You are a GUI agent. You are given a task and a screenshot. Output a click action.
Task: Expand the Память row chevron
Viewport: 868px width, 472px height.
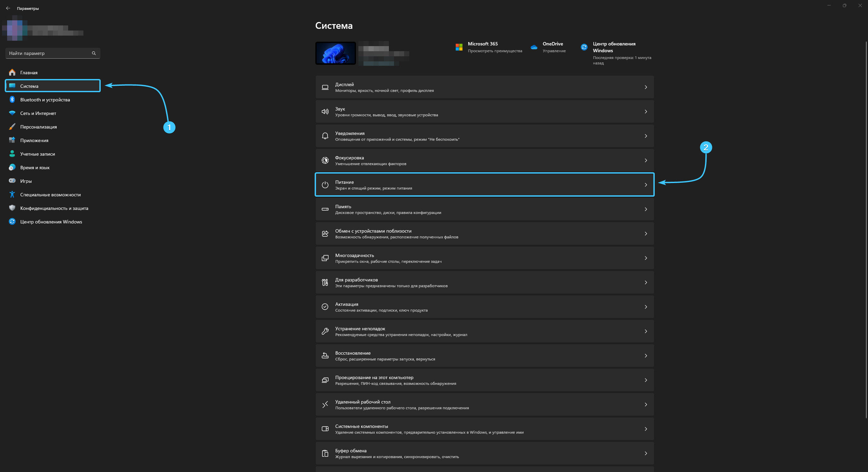pos(646,209)
